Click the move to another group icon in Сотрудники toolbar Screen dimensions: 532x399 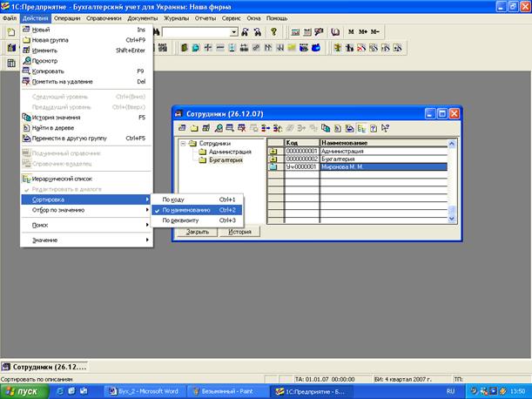click(x=349, y=128)
